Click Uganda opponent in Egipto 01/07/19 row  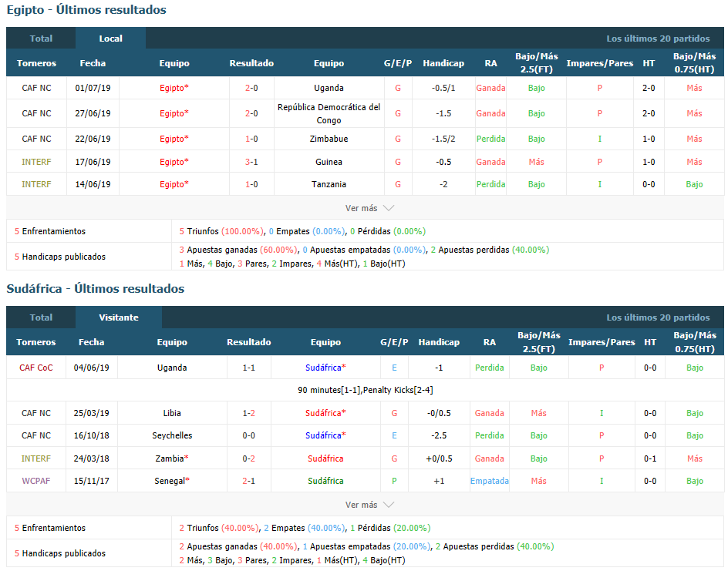(x=329, y=88)
